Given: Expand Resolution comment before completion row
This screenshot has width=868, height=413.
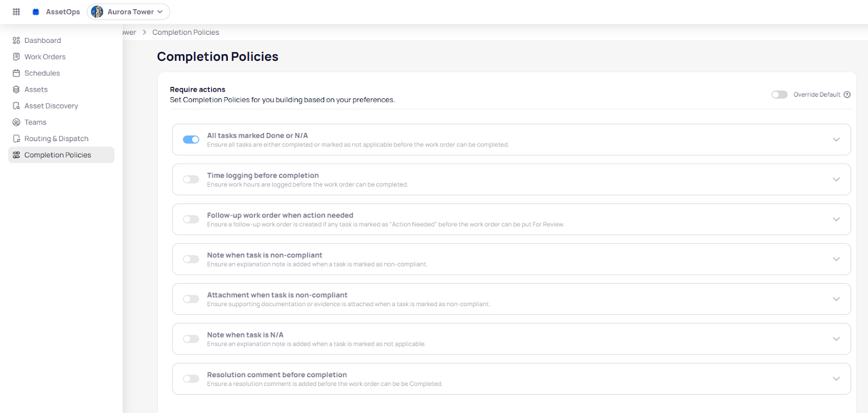Looking at the screenshot, I should coord(836,379).
